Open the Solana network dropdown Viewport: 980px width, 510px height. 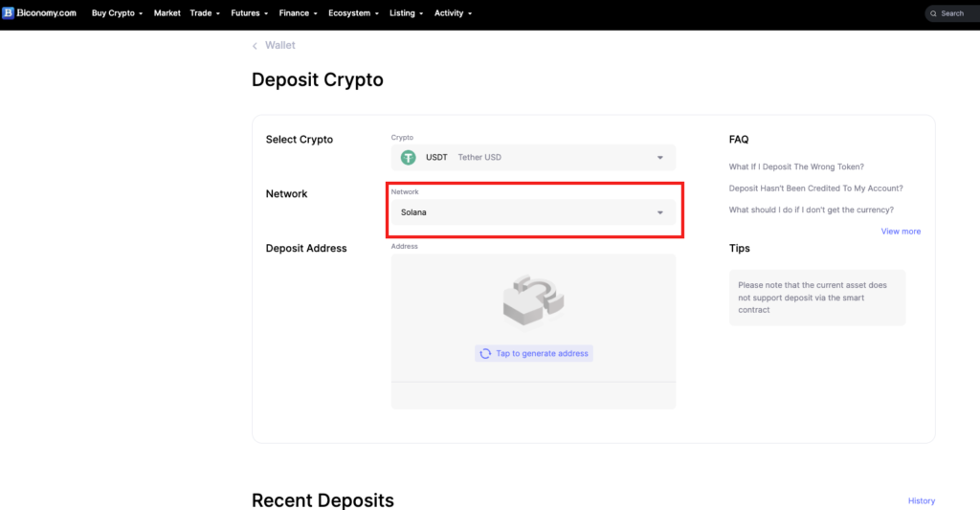(533, 212)
